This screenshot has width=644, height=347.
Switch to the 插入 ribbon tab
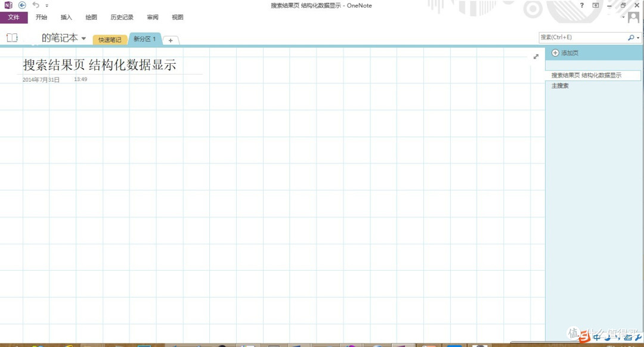66,17
